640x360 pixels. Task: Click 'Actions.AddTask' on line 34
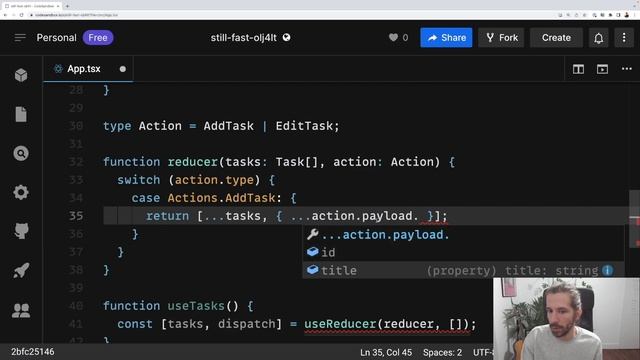(222, 198)
